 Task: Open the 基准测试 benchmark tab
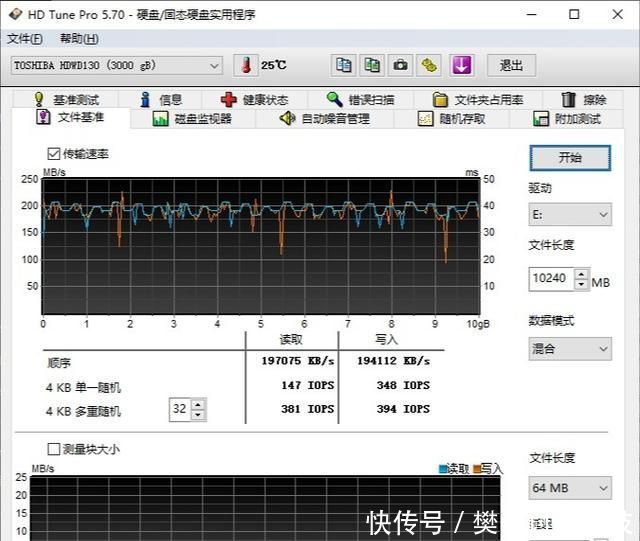66,100
